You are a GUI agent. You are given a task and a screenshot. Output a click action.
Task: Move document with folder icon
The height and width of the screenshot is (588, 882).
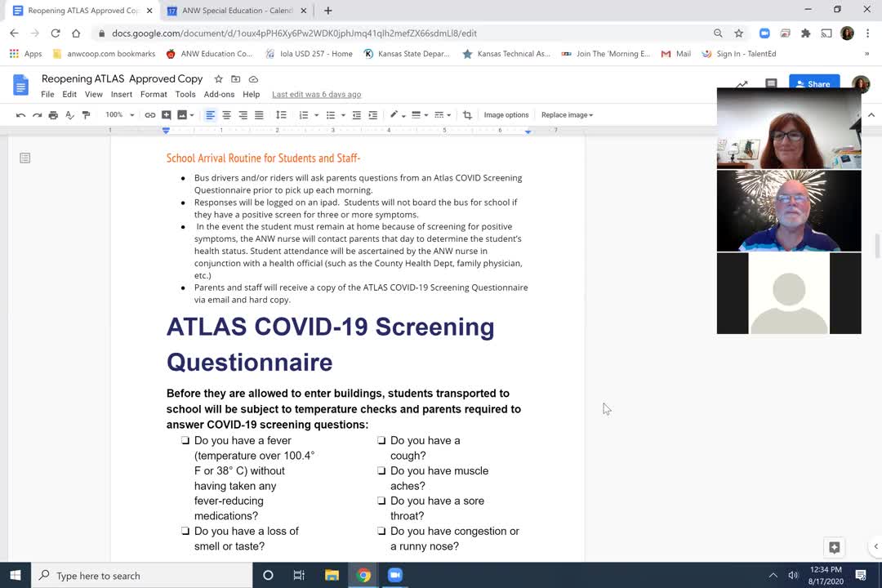(236, 79)
